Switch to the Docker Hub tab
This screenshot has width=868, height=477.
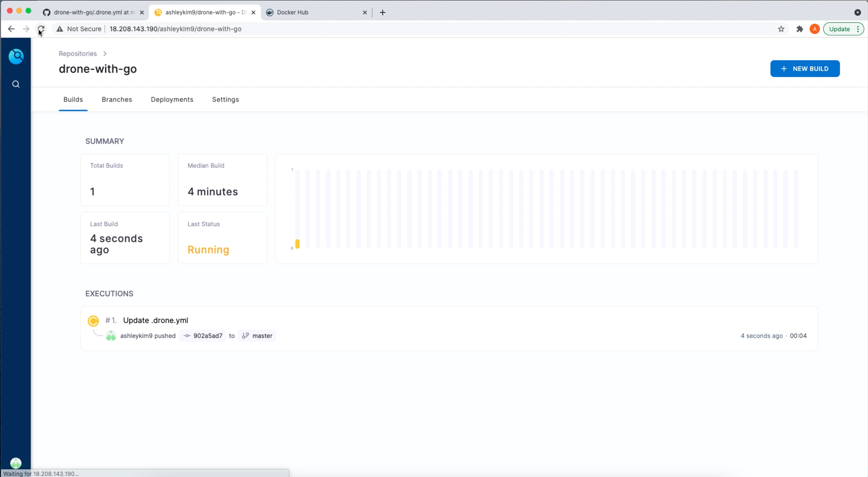[x=317, y=12]
